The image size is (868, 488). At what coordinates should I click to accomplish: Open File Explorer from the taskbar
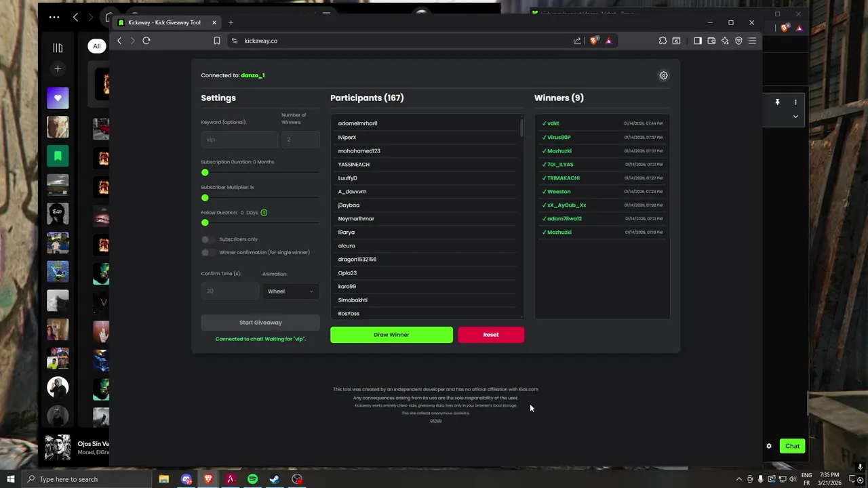(x=164, y=479)
